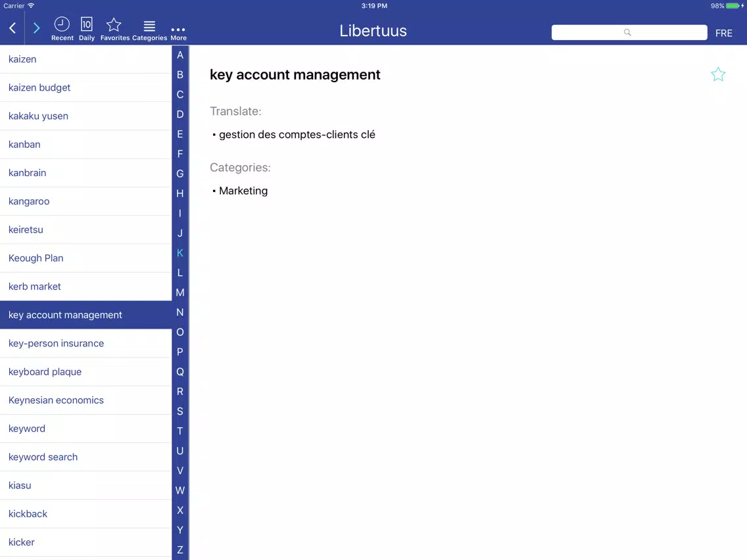The width and height of the screenshot is (747, 560).
Task: Select the keyword entry
Action: point(85,429)
